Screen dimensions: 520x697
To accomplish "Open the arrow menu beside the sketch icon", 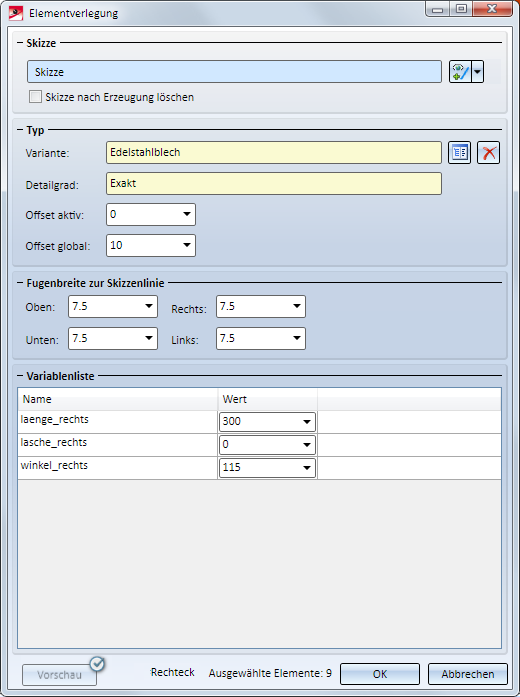I will [x=477, y=72].
